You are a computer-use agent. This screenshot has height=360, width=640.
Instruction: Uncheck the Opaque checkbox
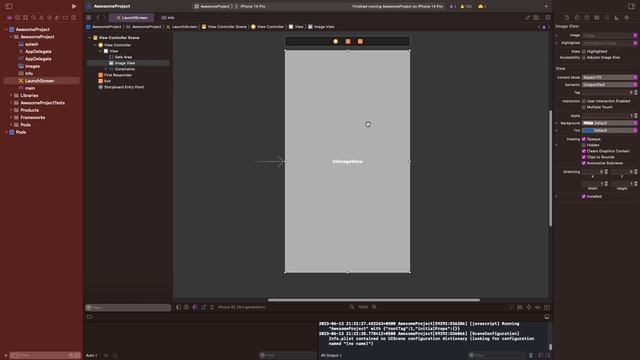point(584,139)
